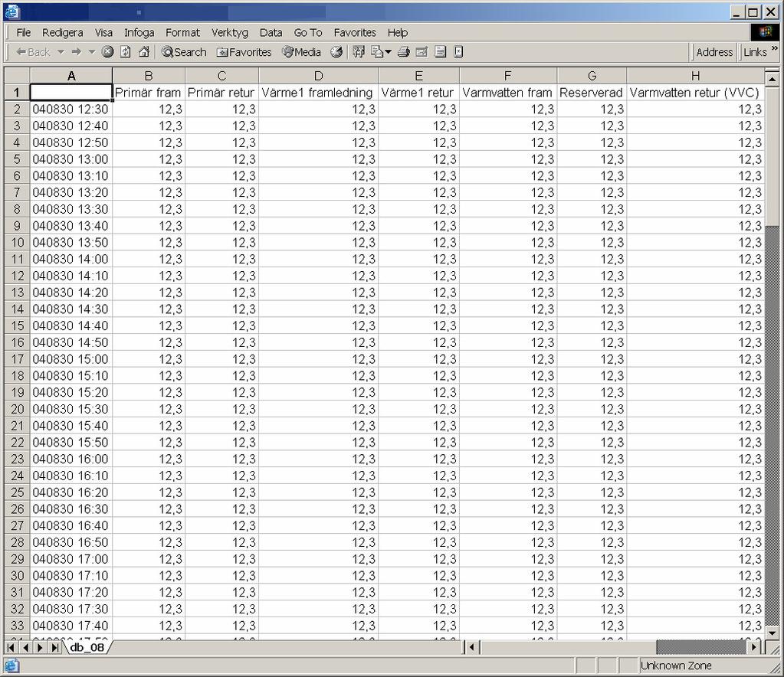This screenshot has width=784, height=677.
Task: Click the cell '040830 17:40'
Action: click(x=71, y=626)
